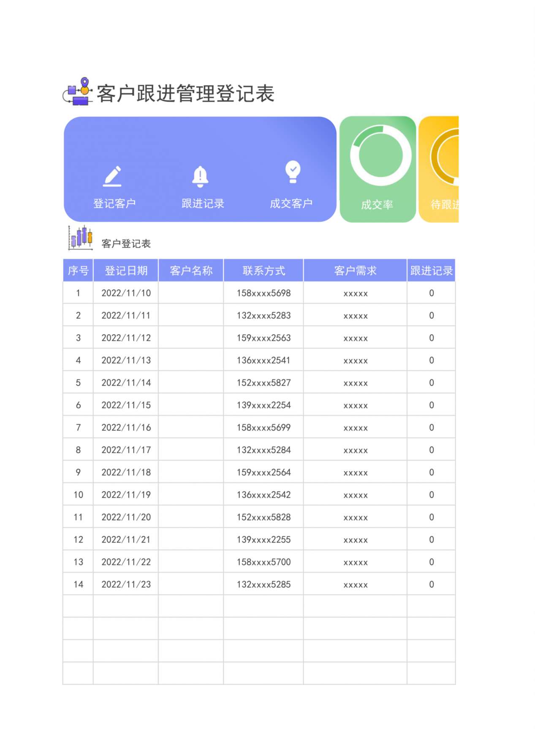535x756 pixels.
Task: Open the 成交客户 button
Action: (x=291, y=203)
